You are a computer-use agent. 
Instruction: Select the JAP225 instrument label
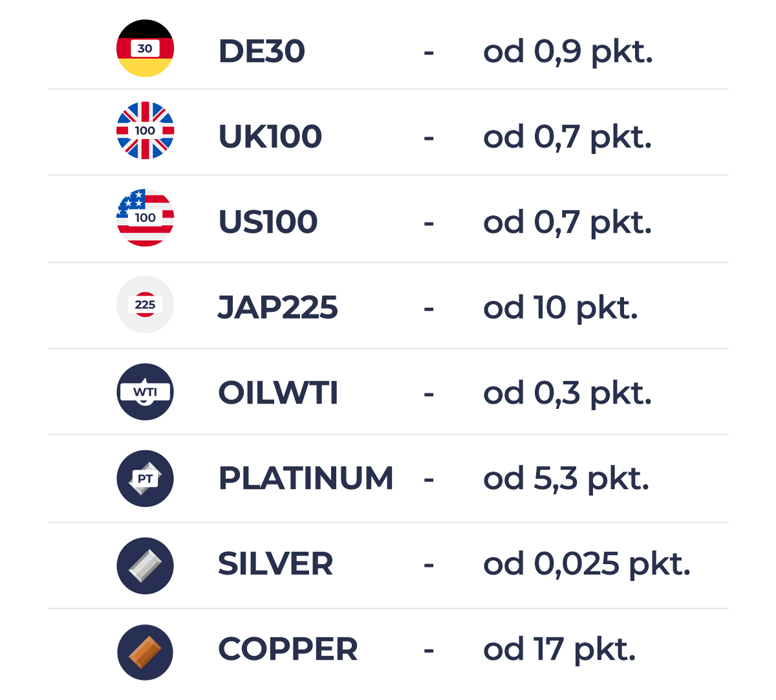[x=278, y=307]
